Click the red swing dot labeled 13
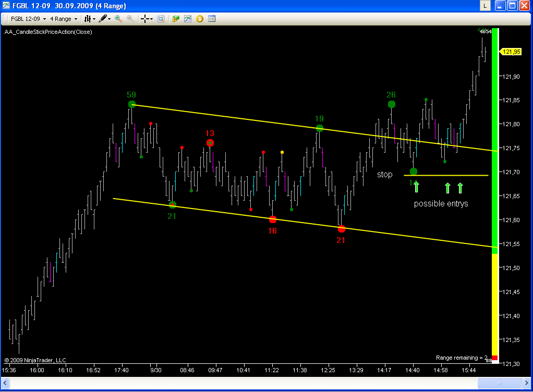The image size is (533, 392). (x=210, y=143)
